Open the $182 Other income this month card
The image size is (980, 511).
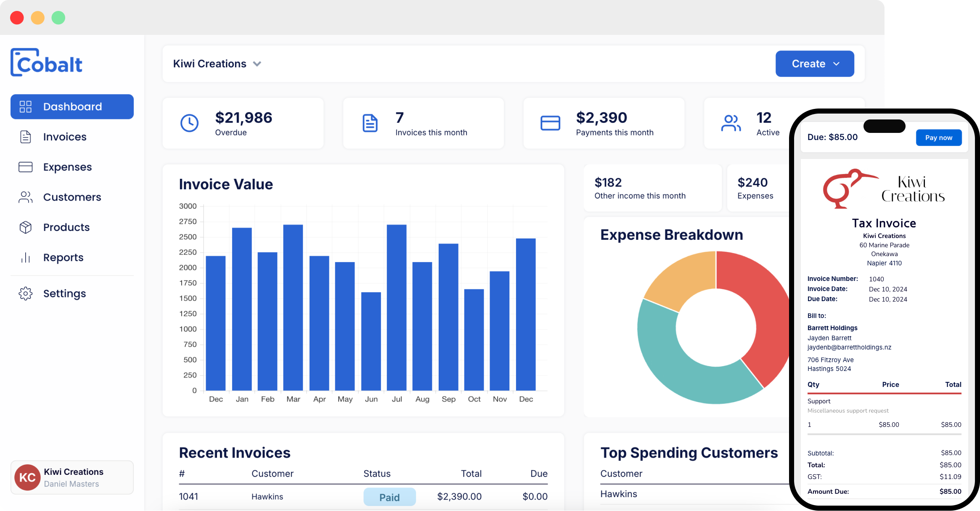pos(652,188)
